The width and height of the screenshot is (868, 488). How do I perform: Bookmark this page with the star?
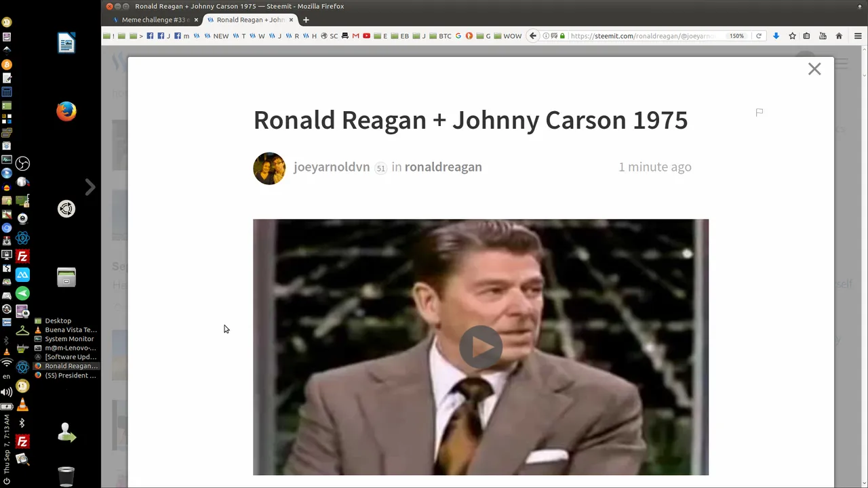(x=792, y=36)
